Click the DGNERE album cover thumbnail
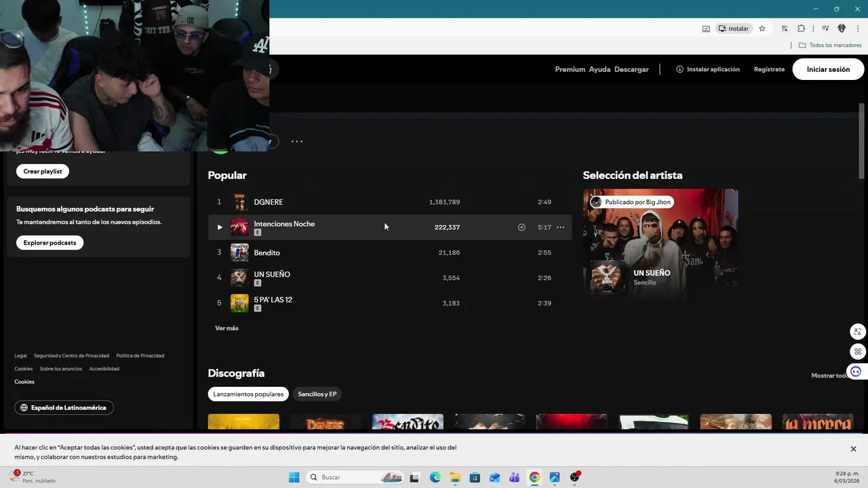This screenshot has width=868, height=488. [239, 202]
